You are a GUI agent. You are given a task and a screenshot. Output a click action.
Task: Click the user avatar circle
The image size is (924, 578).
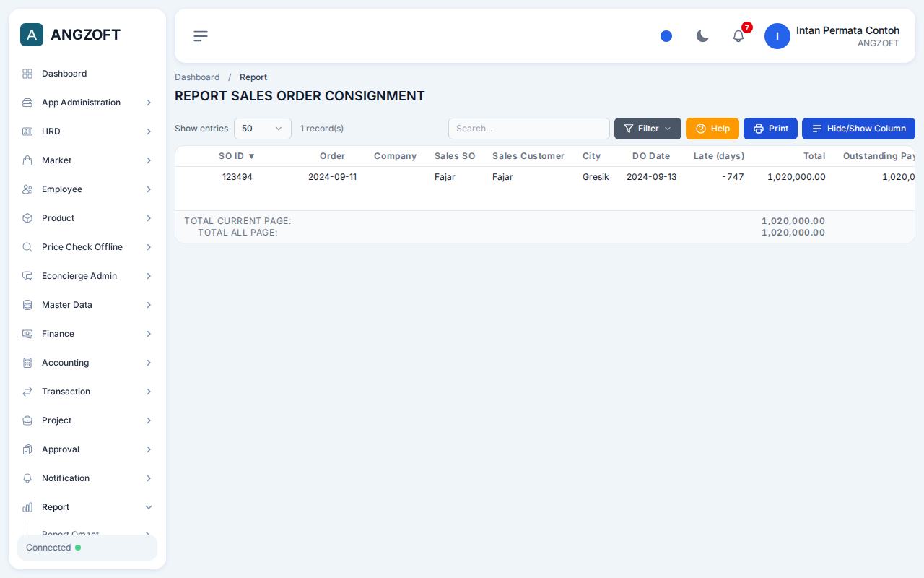[777, 36]
